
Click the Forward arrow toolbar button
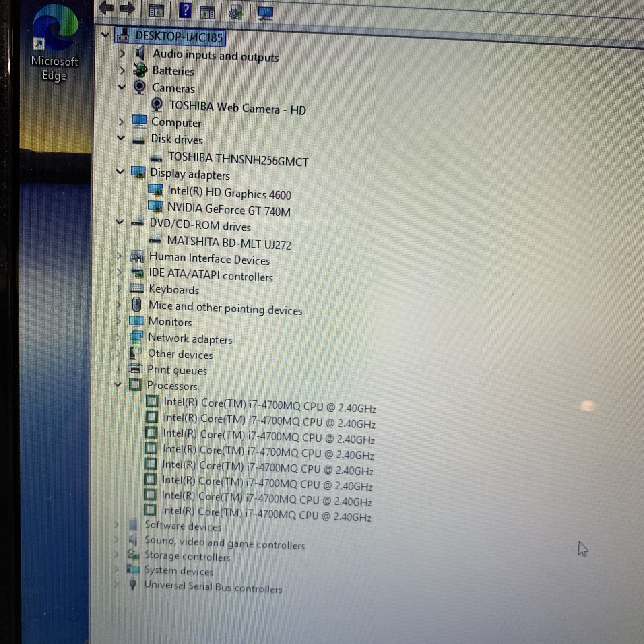pyautogui.click(x=128, y=9)
